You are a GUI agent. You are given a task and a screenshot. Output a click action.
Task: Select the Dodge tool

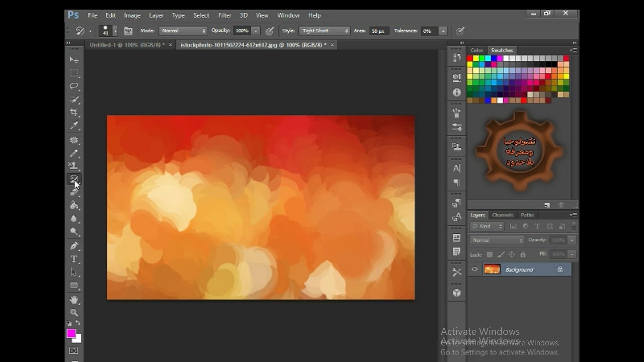[74, 232]
